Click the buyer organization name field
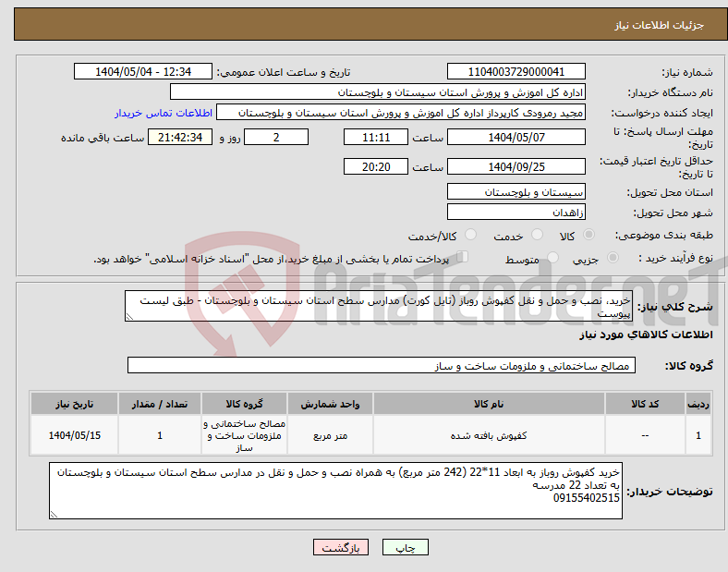 (x=378, y=91)
